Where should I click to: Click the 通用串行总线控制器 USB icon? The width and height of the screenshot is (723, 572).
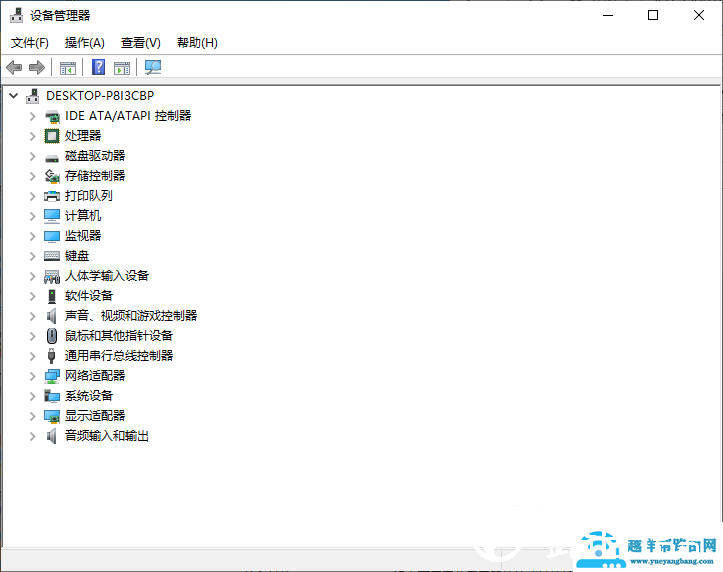tap(52, 356)
